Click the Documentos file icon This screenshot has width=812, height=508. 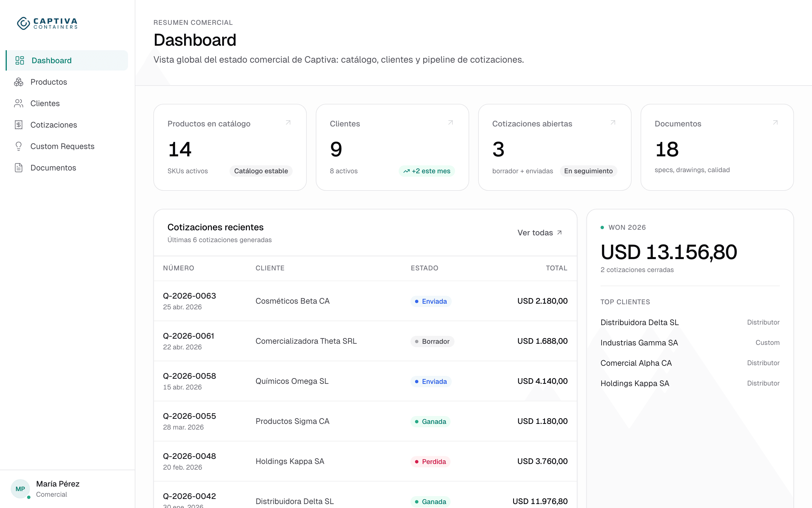click(x=19, y=168)
